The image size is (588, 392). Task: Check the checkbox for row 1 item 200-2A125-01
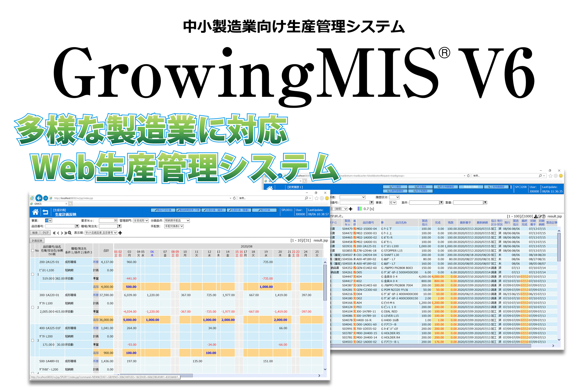[x=33, y=274]
